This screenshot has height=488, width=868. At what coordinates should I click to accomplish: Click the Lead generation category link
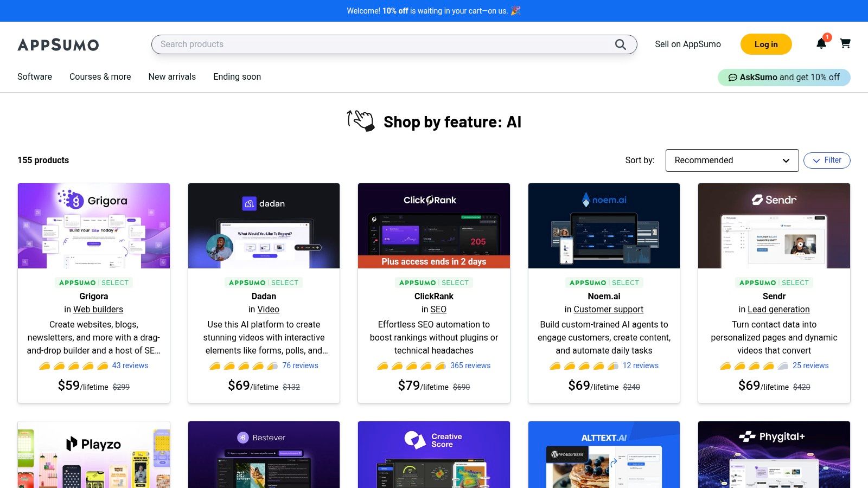coord(778,310)
